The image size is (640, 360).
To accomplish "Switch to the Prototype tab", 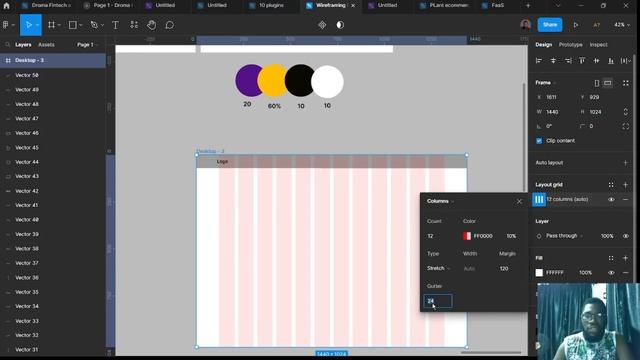I will click(571, 44).
